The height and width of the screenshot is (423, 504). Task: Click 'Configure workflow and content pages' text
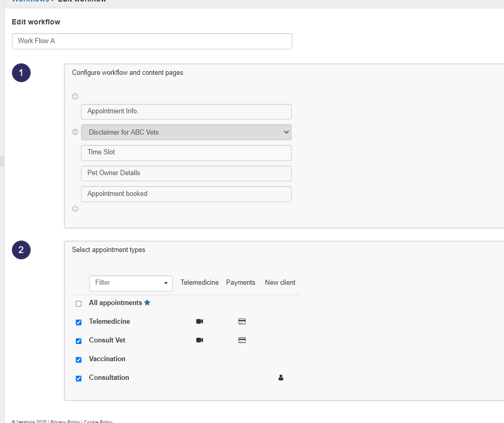coord(128,72)
